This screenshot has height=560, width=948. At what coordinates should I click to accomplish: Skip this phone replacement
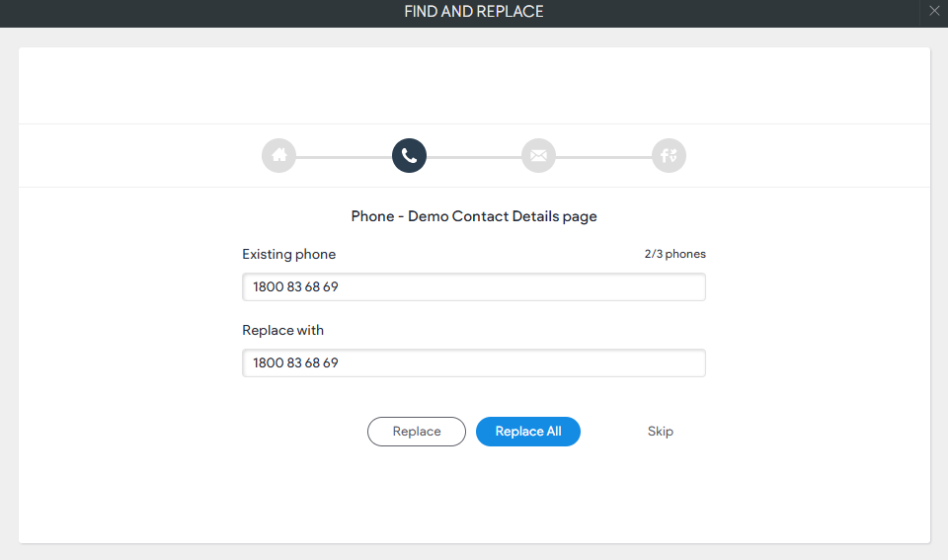[661, 432]
